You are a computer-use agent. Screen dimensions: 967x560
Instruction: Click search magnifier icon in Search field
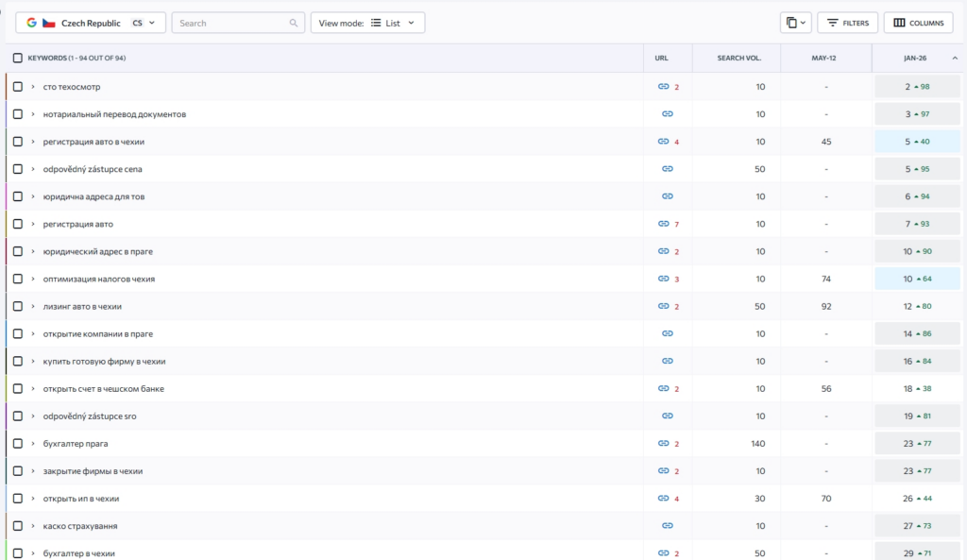[x=294, y=23]
